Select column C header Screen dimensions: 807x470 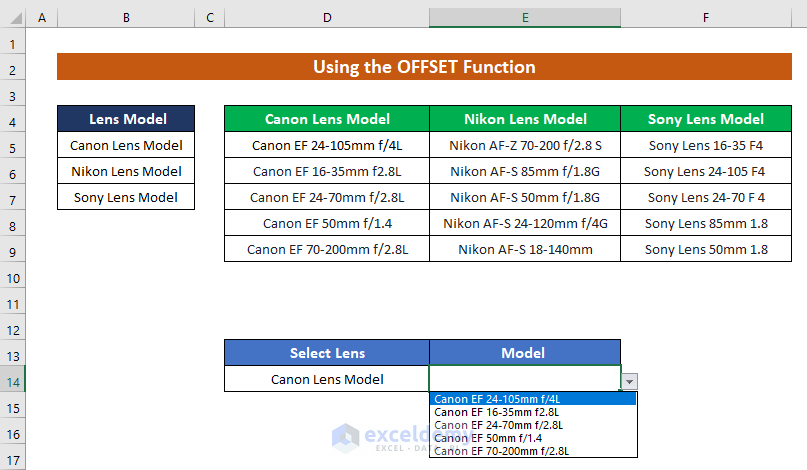coord(209,18)
